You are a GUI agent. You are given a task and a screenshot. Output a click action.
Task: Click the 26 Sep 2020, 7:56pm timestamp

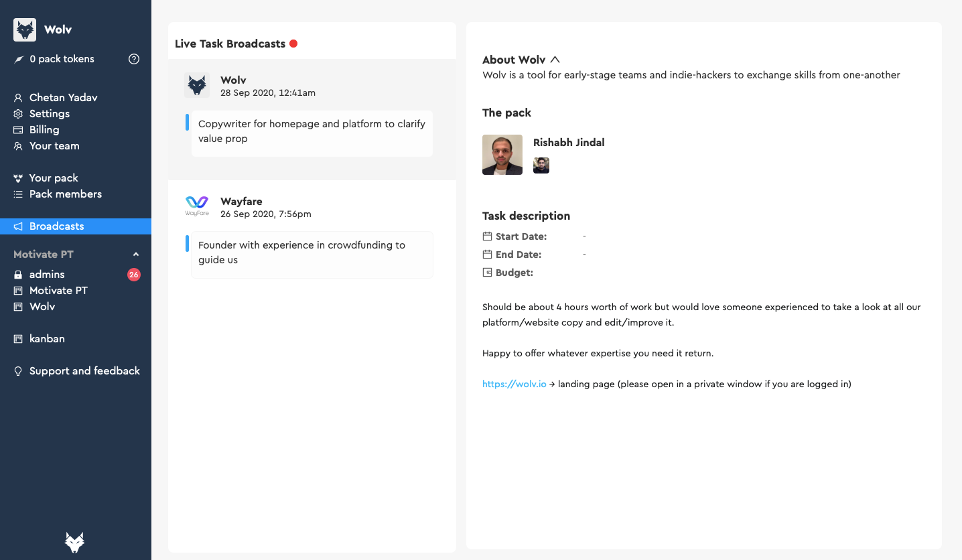(266, 214)
